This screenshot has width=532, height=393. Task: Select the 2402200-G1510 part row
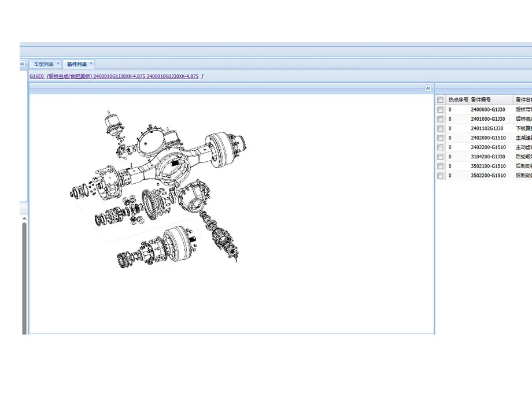[488, 147]
